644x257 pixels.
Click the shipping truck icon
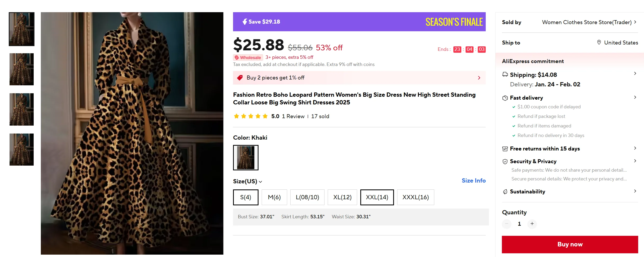505,75
